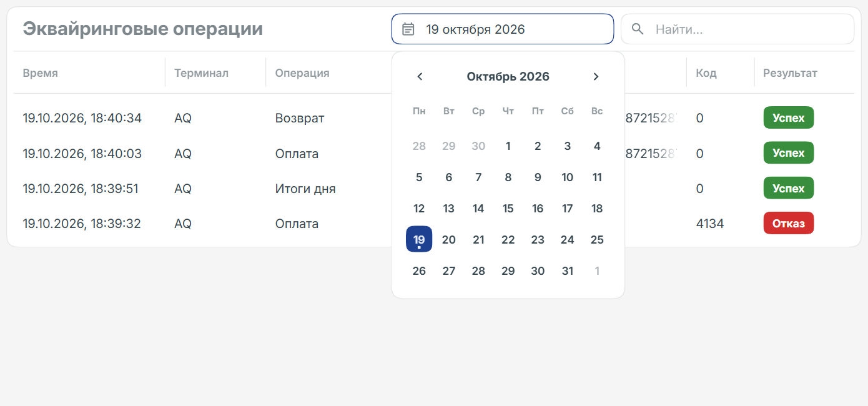The height and width of the screenshot is (406, 868).
Task: Go to the previous month in the calendar
Action: point(420,77)
